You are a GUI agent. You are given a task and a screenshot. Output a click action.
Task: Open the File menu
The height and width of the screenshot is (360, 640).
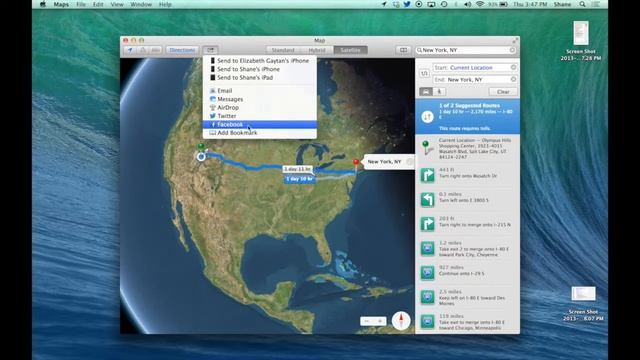pos(81,4)
